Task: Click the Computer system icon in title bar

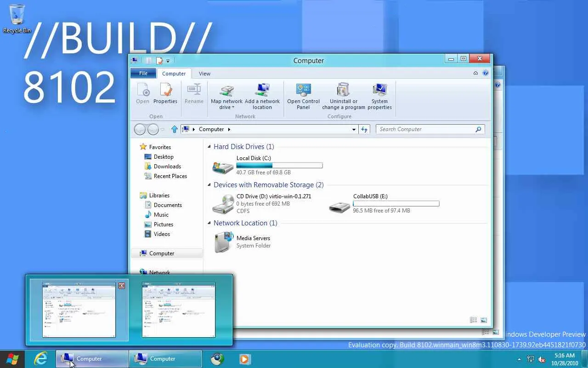Action: tap(135, 60)
